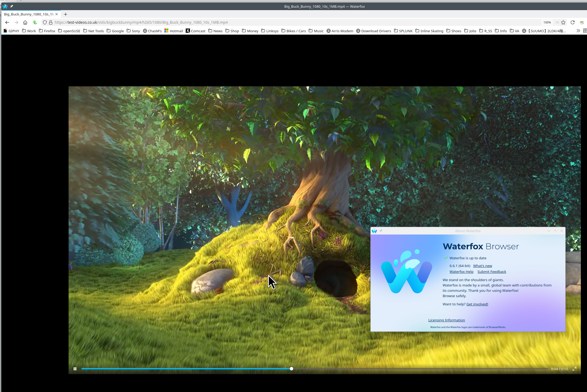Click the video progress slider handle
The width and height of the screenshot is (587, 392).
pos(291,369)
